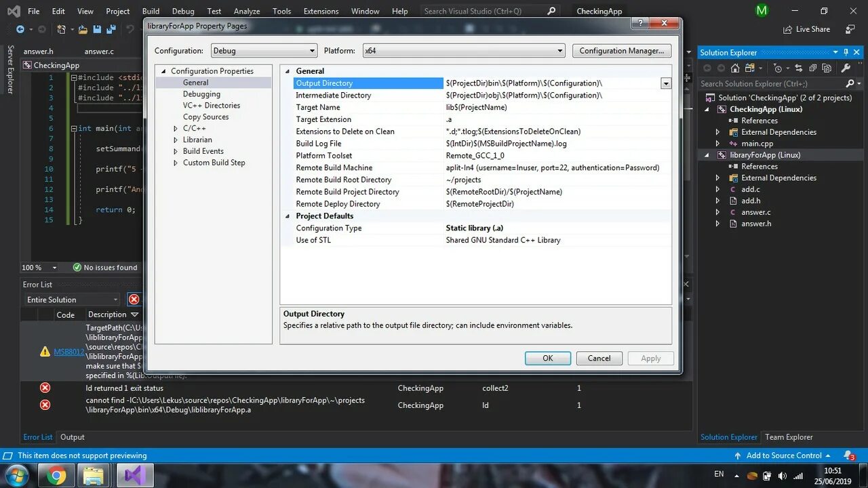The height and width of the screenshot is (488, 868).
Task: Collapse the General property group
Action: 287,71
